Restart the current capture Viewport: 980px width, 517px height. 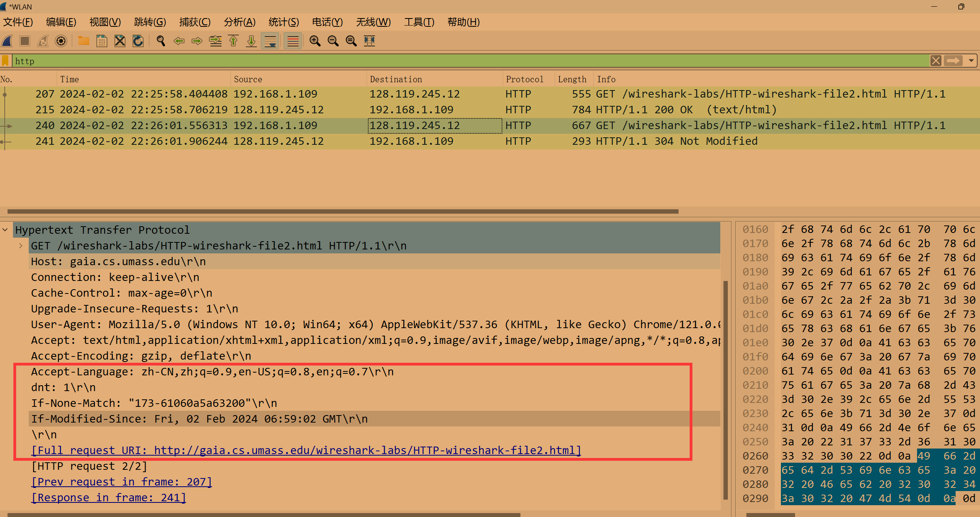[43, 41]
